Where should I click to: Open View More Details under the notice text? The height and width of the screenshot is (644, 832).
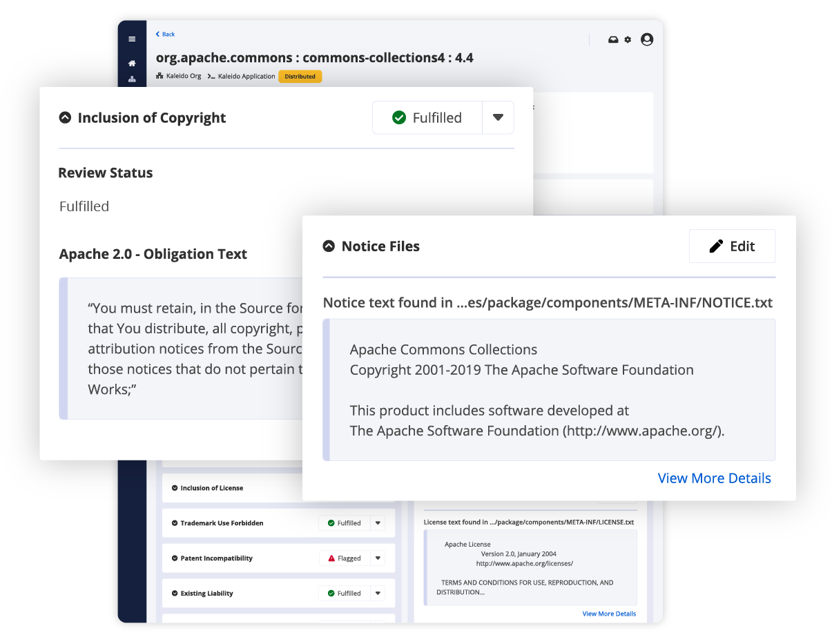pyautogui.click(x=714, y=478)
